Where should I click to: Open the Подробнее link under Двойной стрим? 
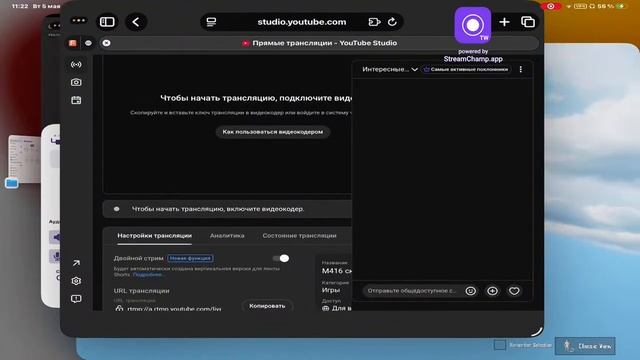click(148, 275)
